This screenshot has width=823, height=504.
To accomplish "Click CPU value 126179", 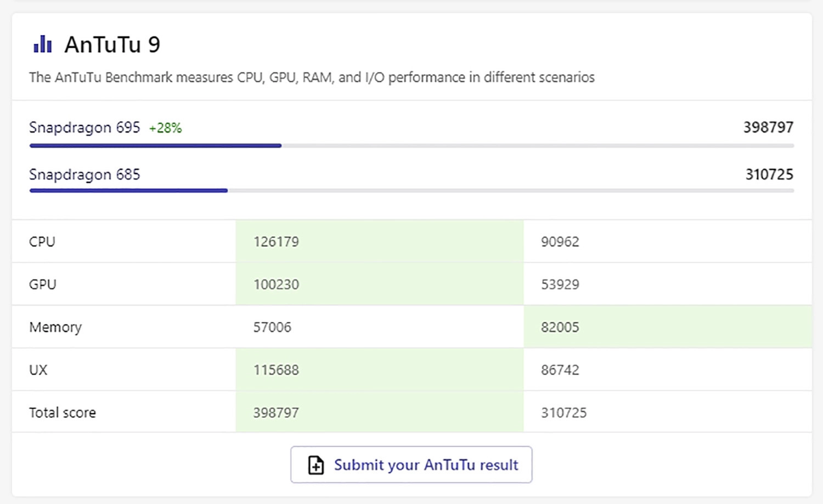I will click(x=276, y=242).
